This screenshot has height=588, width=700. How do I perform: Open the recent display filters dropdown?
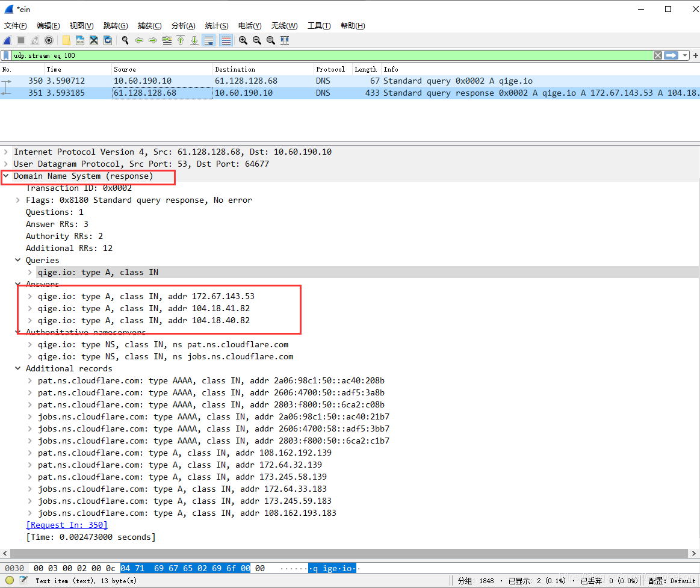click(x=685, y=55)
